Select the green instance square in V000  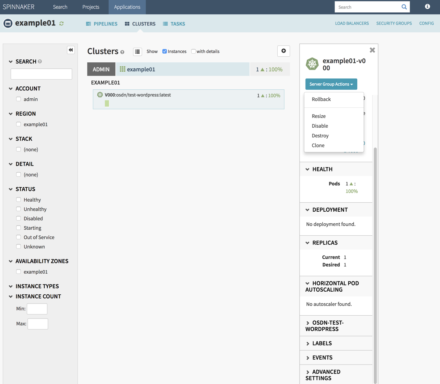coord(107,104)
